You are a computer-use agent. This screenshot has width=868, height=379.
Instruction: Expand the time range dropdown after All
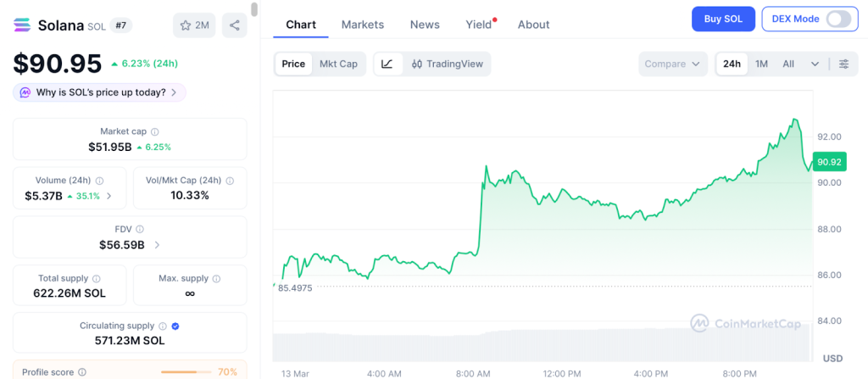point(815,64)
